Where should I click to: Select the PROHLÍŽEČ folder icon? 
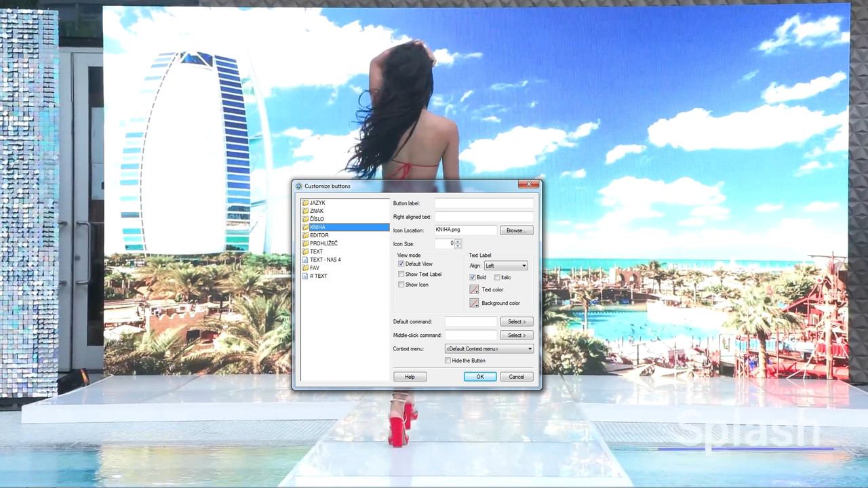tap(305, 243)
